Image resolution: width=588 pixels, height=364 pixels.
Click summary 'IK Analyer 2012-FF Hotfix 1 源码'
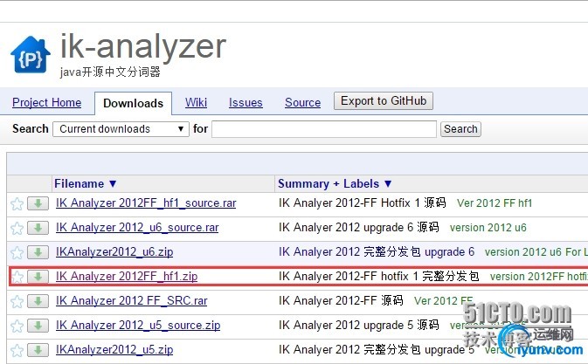(x=363, y=203)
